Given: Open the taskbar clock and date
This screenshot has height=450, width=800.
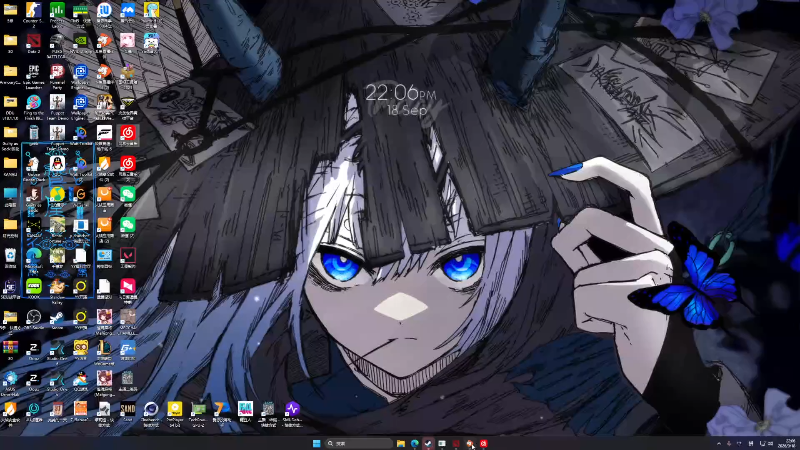Looking at the screenshot, I should click(x=790, y=443).
